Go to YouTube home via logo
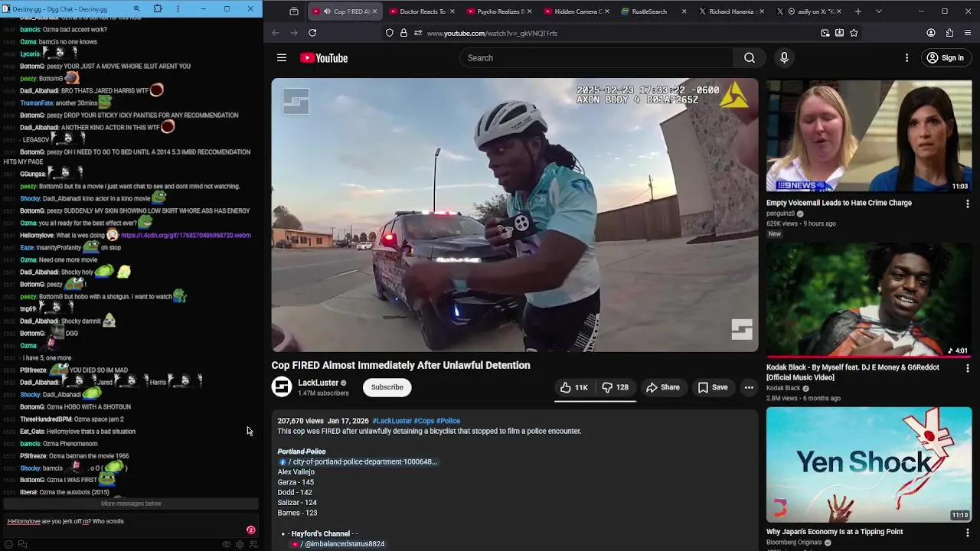The image size is (980, 551). coord(324,58)
